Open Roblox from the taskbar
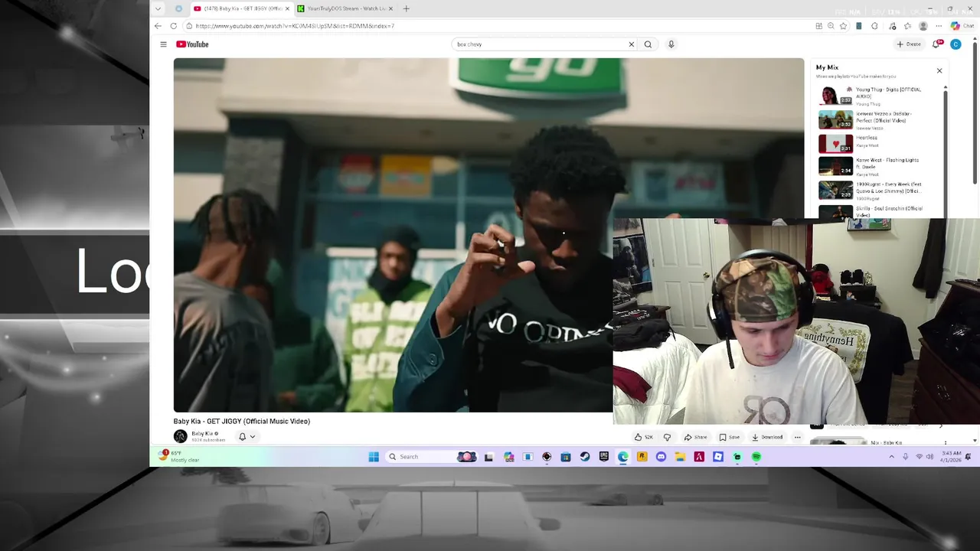This screenshot has width=980, height=551. click(718, 457)
